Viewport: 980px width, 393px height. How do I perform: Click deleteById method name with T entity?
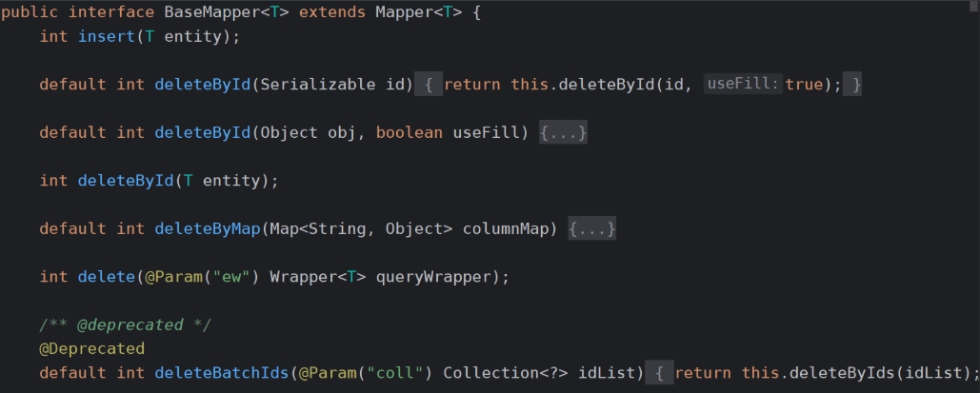click(126, 181)
